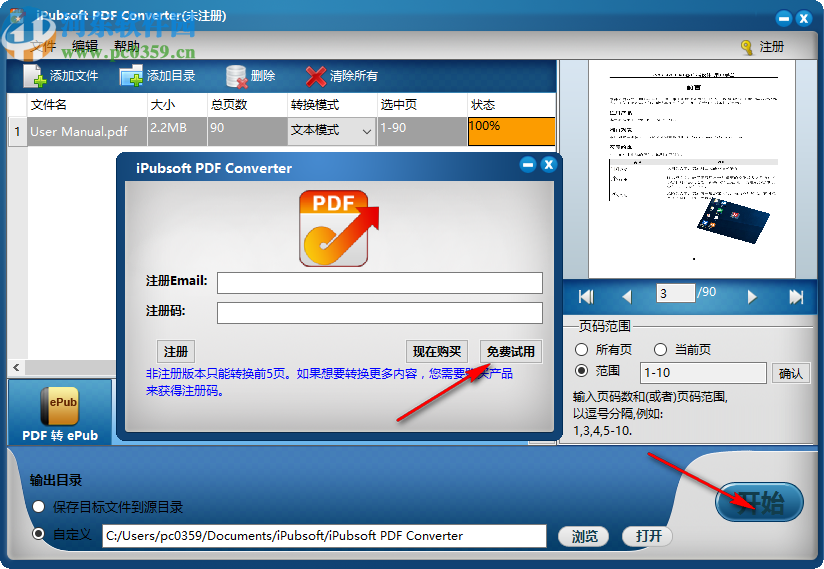This screenshot has height=569, width=824.
Task: Go to first page in preview
Action: pos(586,297)
